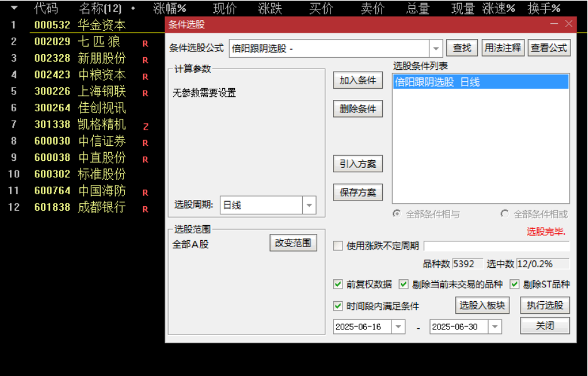The width and height of the screenshot is (588, 376).
Task: Uncheck 时间段内满足条件
Action: (x=337, y=306)
